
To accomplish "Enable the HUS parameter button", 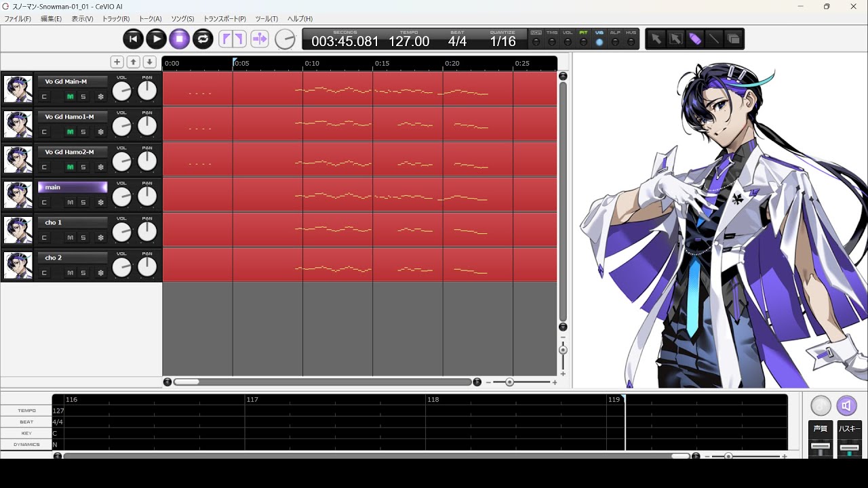I will pos(631,39).
